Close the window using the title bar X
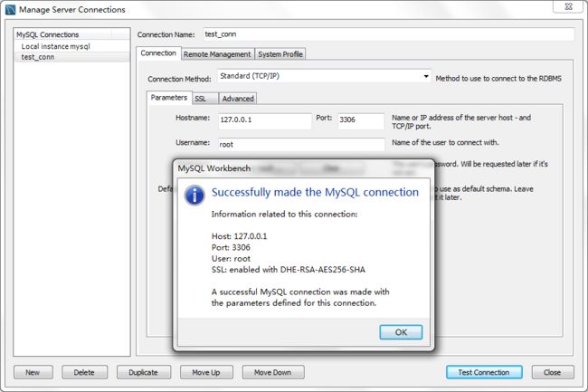This screenshot has width=588, height=392. click(568, 6)
